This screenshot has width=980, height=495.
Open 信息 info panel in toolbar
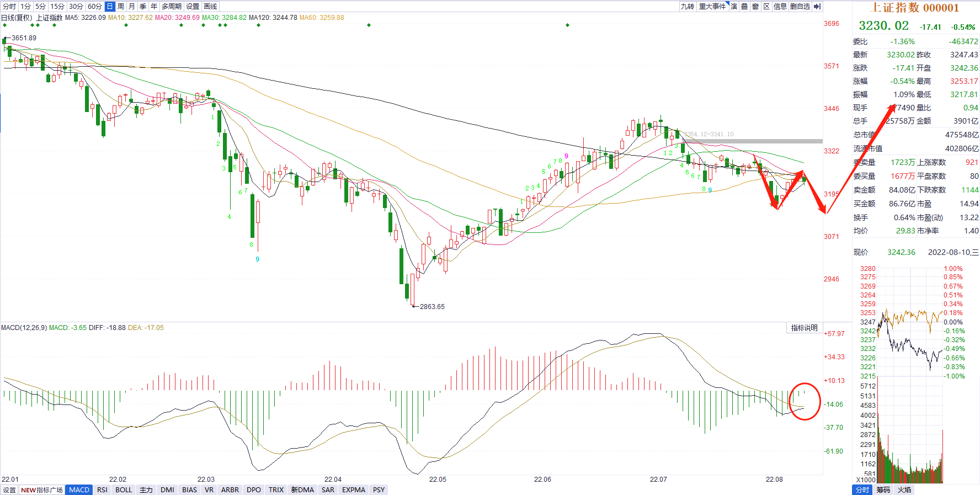tap(780, 7)
